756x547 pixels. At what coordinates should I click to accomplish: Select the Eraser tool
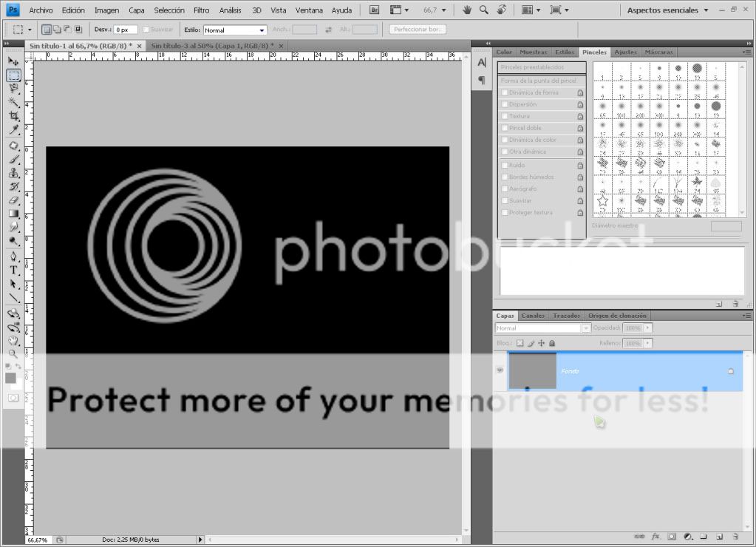[13, 200]
